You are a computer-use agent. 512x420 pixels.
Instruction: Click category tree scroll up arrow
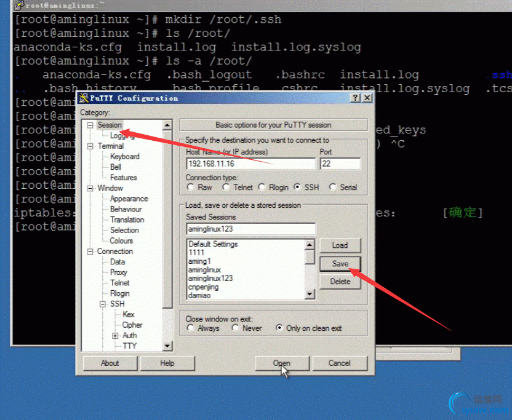pyautogui.click(x=167, y=125)
